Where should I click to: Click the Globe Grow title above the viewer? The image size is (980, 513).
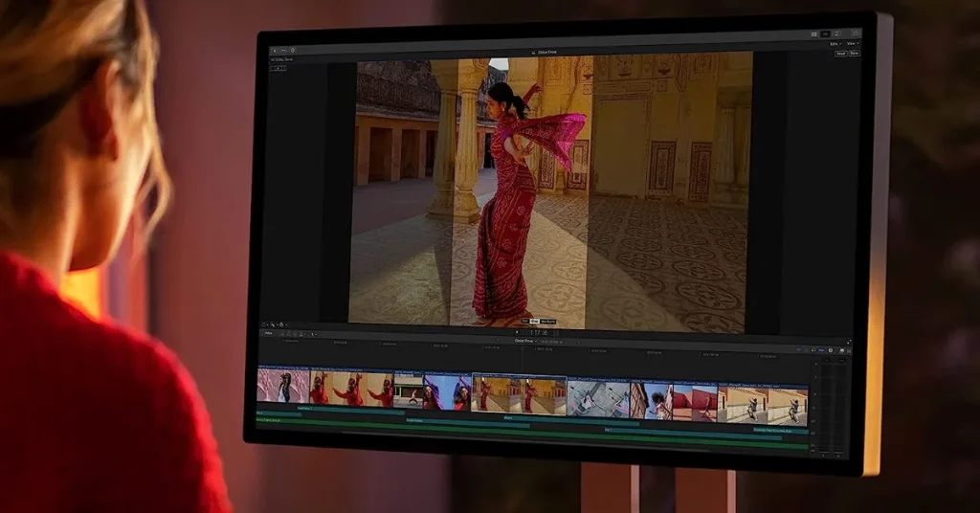(x=547, y=53)
